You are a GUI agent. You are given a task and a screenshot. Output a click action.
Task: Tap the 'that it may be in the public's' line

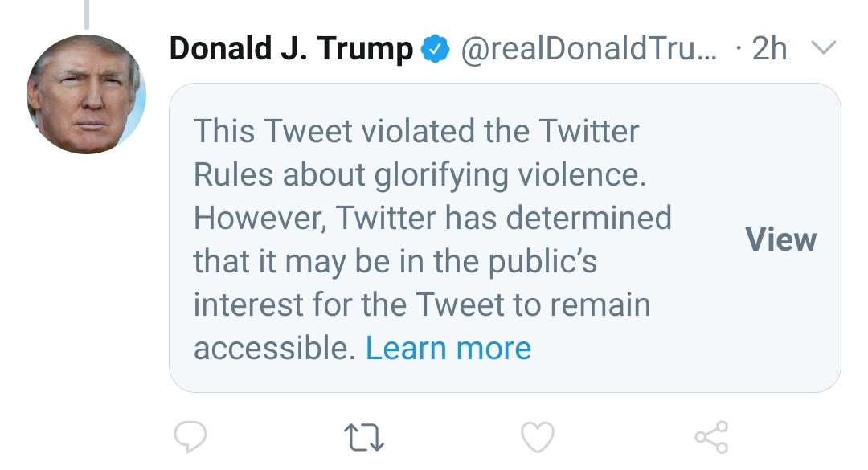[395, 262]
